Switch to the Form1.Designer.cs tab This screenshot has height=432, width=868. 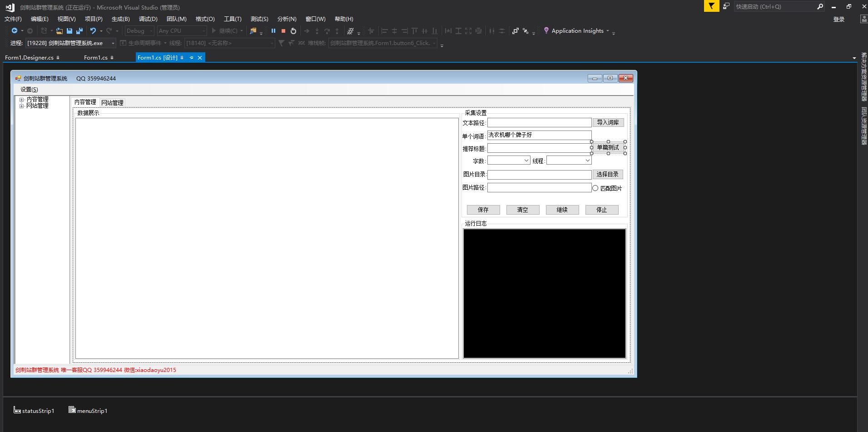coord(29,57)
